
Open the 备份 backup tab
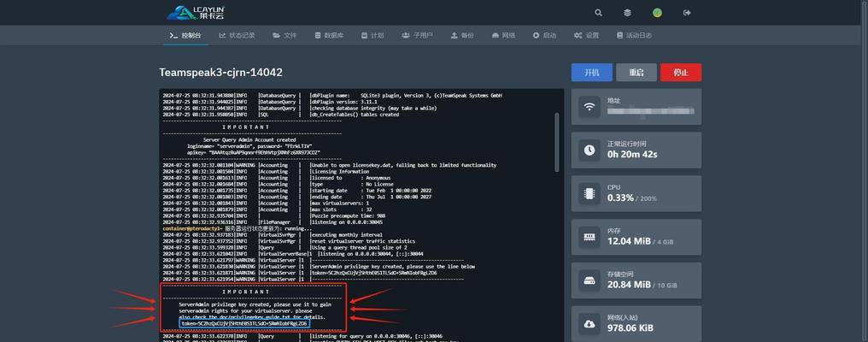[462, 35]
